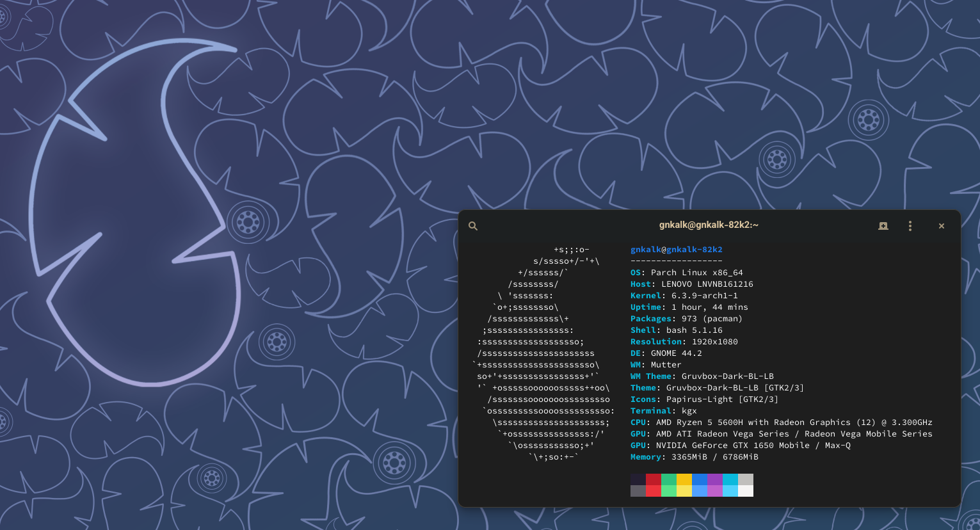Click the new tab icon in headerbar

point(883,226)
